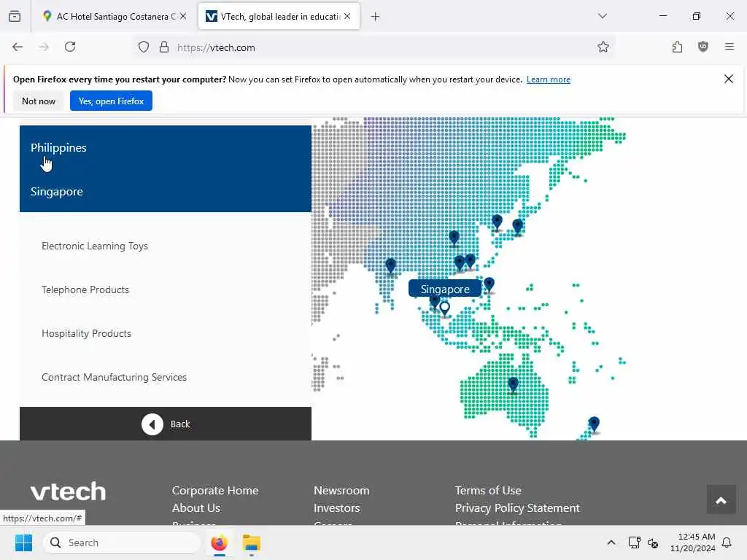Open a new tab with plus icon

click(x=376, y=17)
